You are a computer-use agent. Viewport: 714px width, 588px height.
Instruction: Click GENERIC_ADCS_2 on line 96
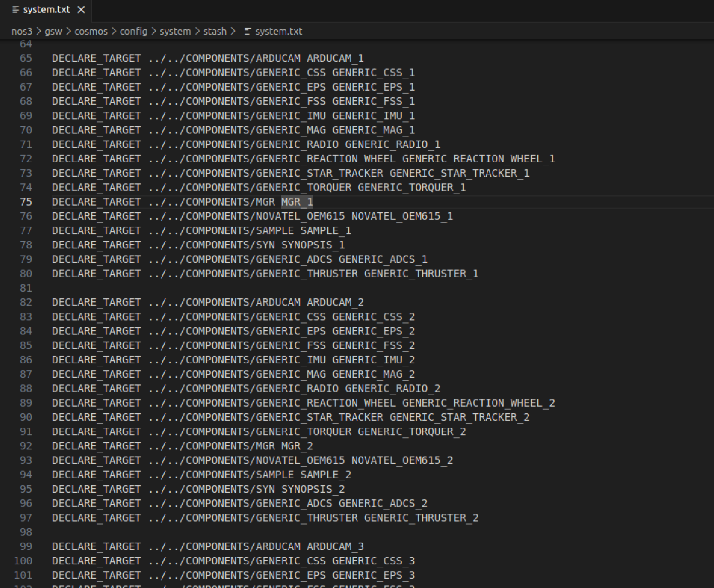point(383,503)
